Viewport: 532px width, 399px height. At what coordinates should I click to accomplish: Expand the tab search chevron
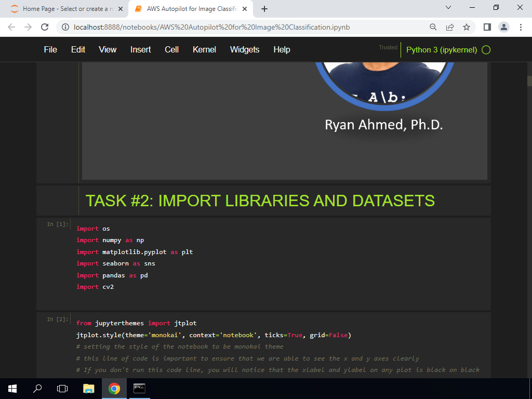(448, 7)
